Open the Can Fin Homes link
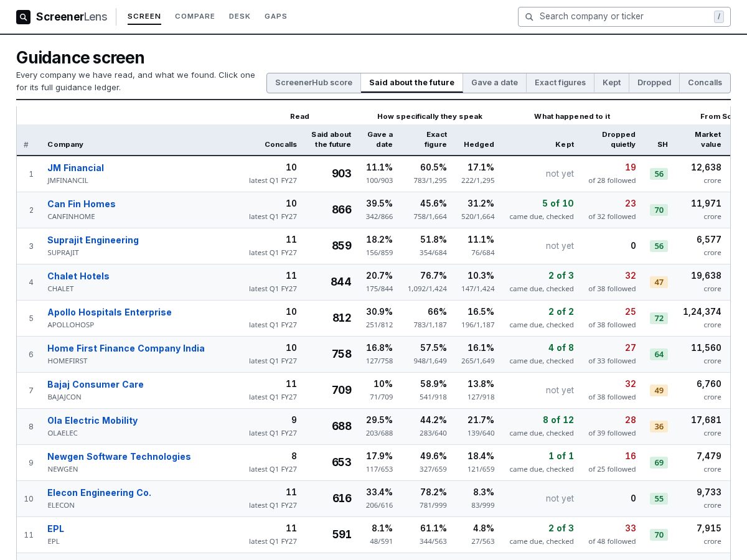 [82, 204]
